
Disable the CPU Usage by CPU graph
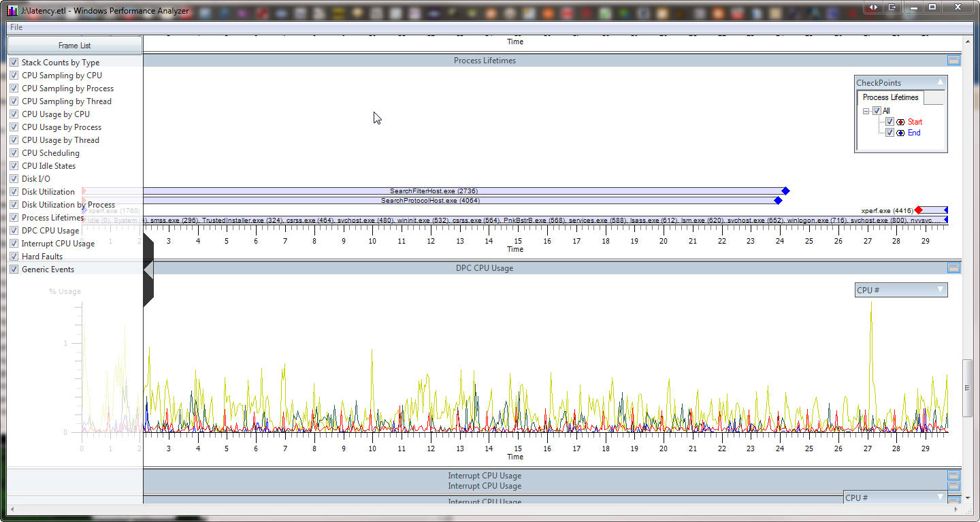(14, 114)
